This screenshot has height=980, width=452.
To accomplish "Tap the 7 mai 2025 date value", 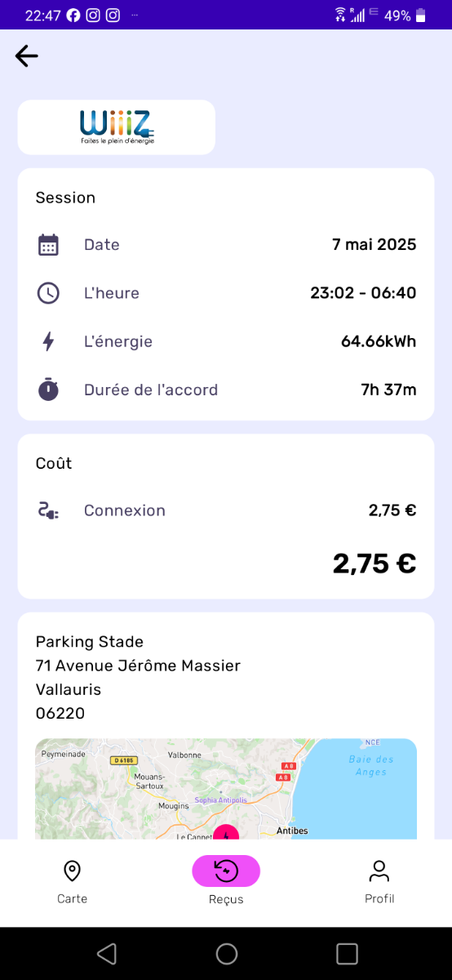I will (x=374, y=245).
